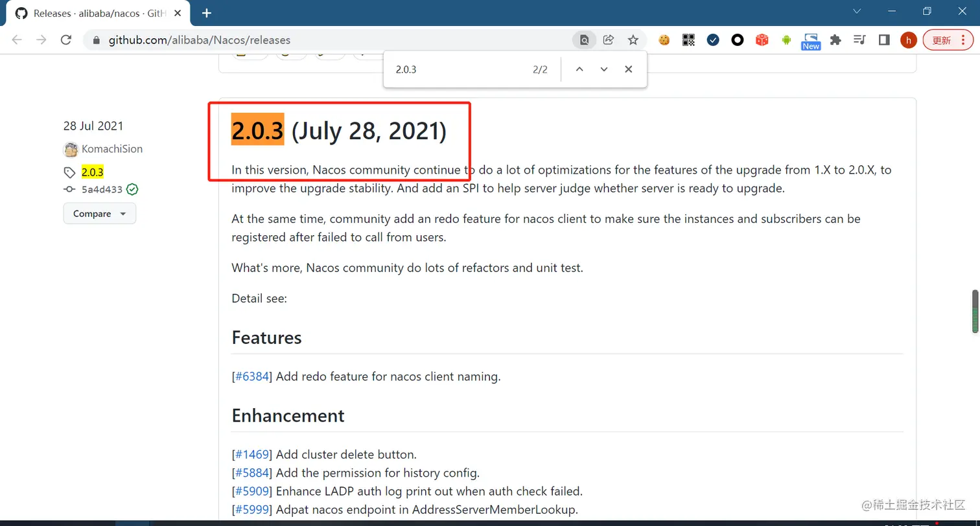
Task: Click the find-in-page text field
Action: point(457,69)
